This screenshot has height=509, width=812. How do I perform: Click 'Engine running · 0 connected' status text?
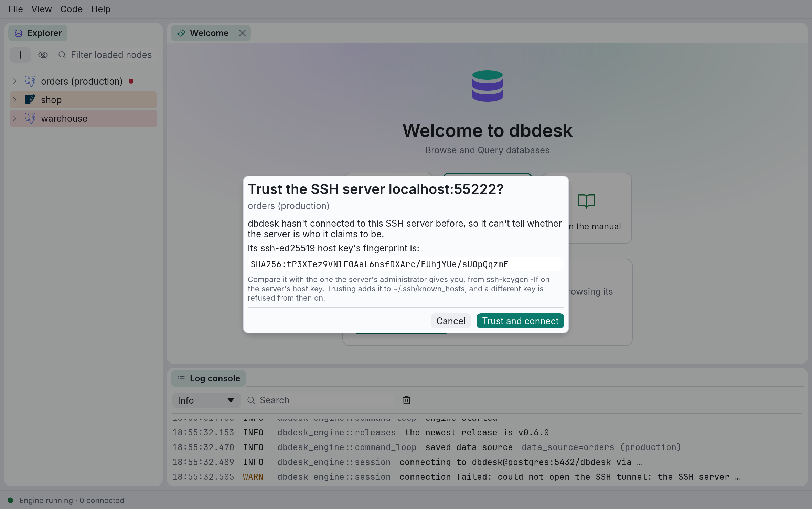(x=72, y=500)
